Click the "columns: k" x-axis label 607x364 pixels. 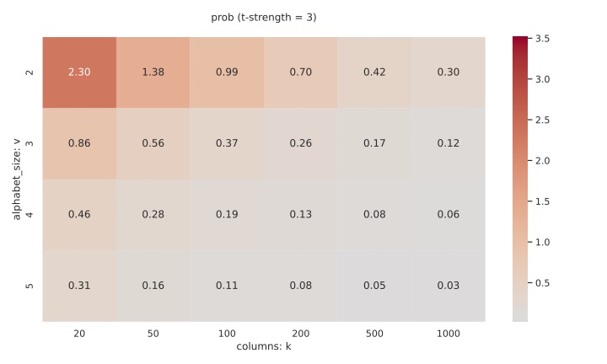[264, 346]
